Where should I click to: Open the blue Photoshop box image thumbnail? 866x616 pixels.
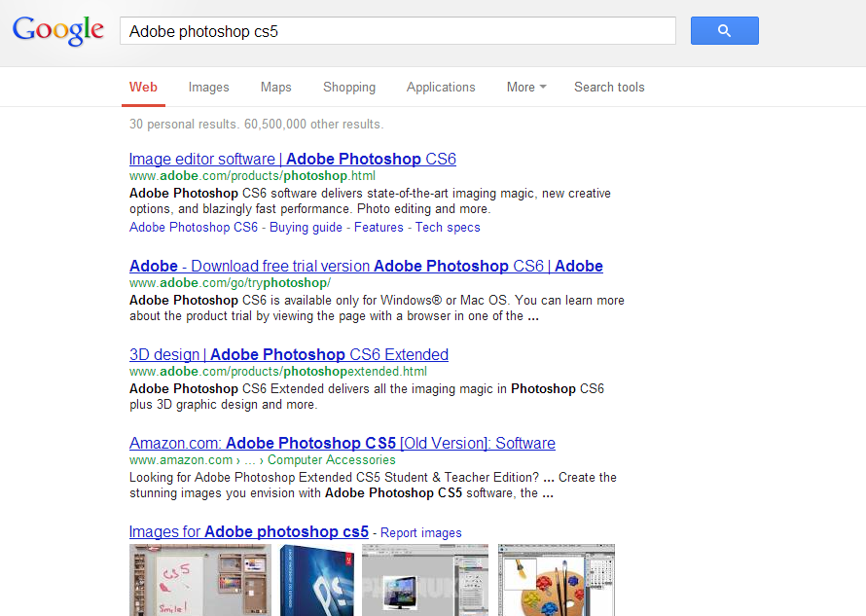317,580
